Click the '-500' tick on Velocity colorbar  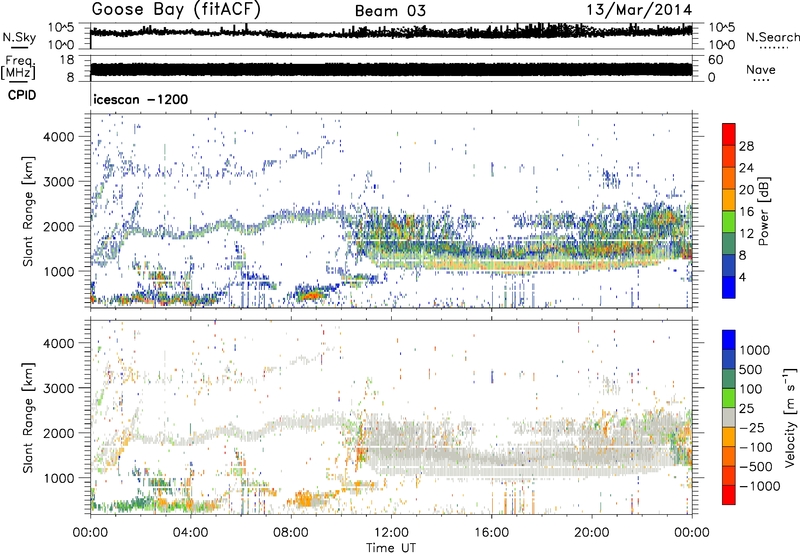click(x=756, y=466)
